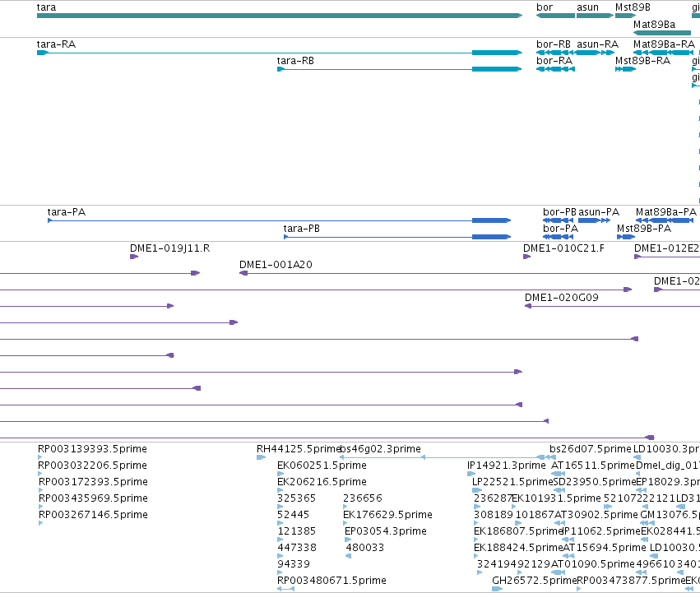The width and height of the screenshot is (700, 593).
Task: Select the 101867 EST label
Action: click(535, 515)
